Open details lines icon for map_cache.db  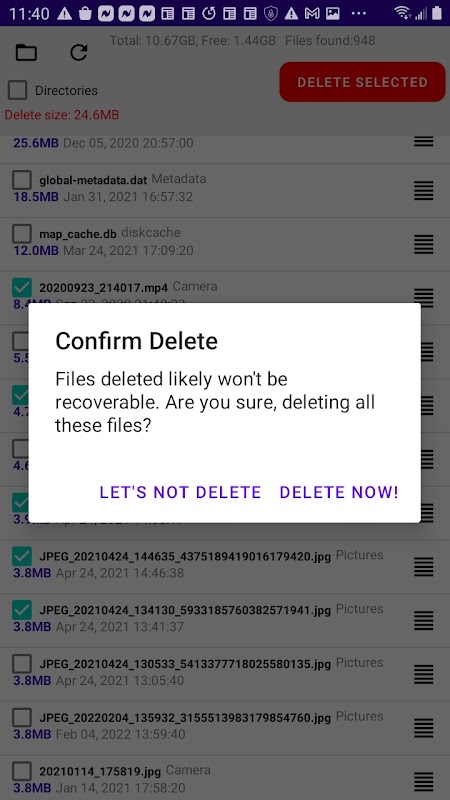pos(423,244)
